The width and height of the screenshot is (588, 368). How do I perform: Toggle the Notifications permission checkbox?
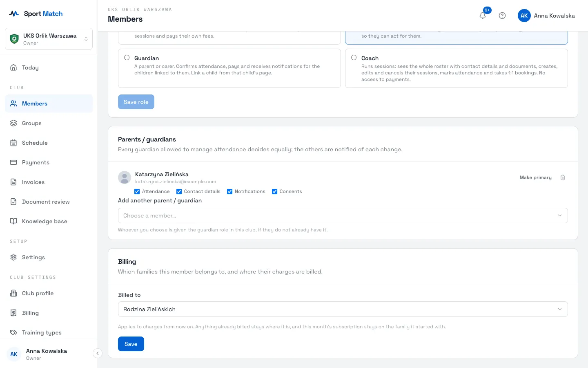coord(229,191)
